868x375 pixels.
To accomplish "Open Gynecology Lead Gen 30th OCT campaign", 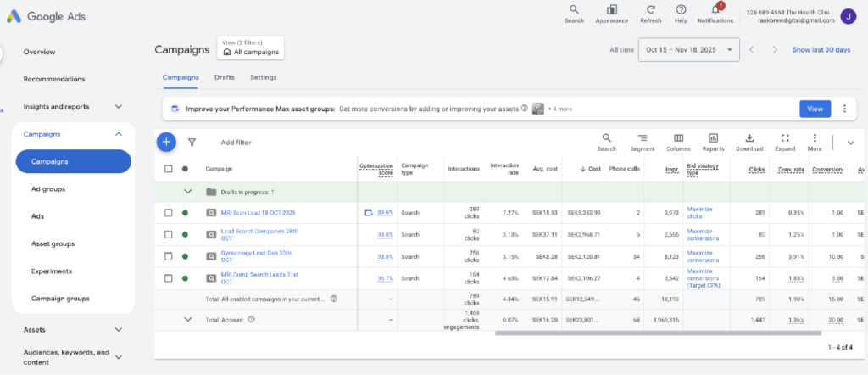I will [256, 256].
